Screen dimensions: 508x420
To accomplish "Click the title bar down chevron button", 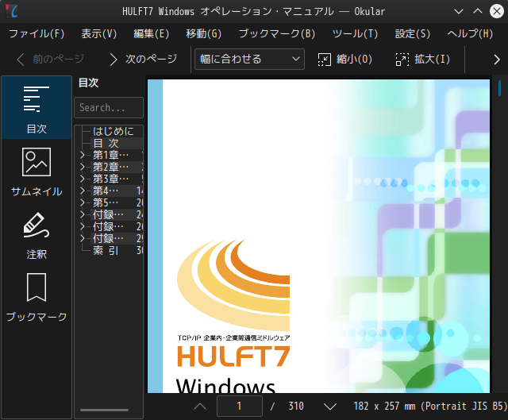I will [x=459, y=12].
